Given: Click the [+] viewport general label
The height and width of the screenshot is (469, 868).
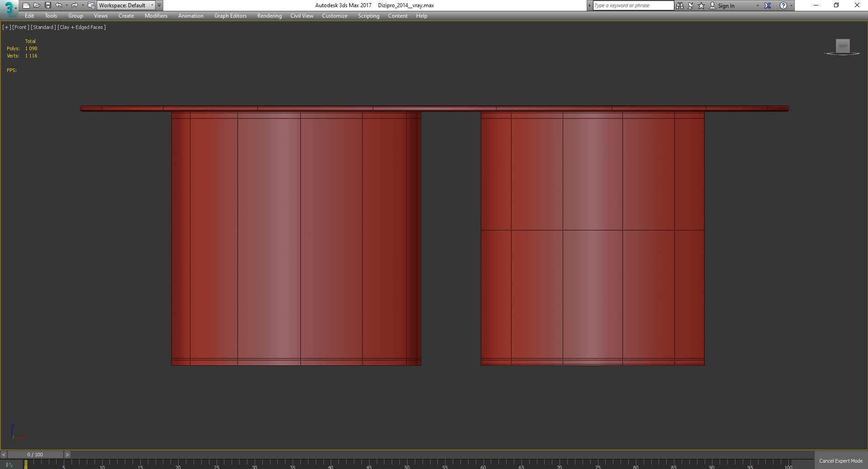Looking at the screenshot, I should [7, 27].
